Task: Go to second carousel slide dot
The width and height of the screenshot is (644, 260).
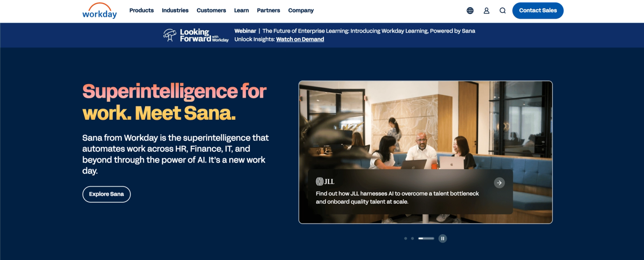Action: click(412, 239)
